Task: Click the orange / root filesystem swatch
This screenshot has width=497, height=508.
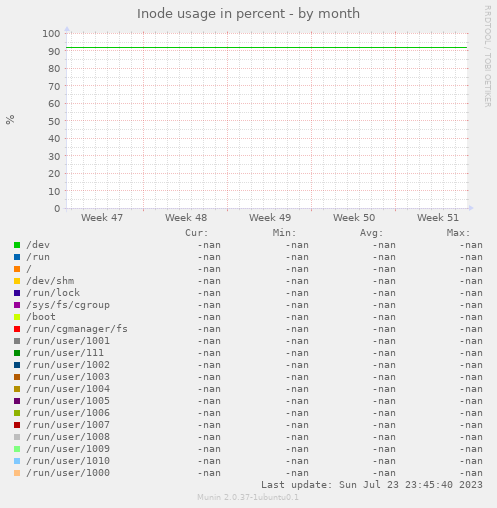Action: click(x=17, y=269)
